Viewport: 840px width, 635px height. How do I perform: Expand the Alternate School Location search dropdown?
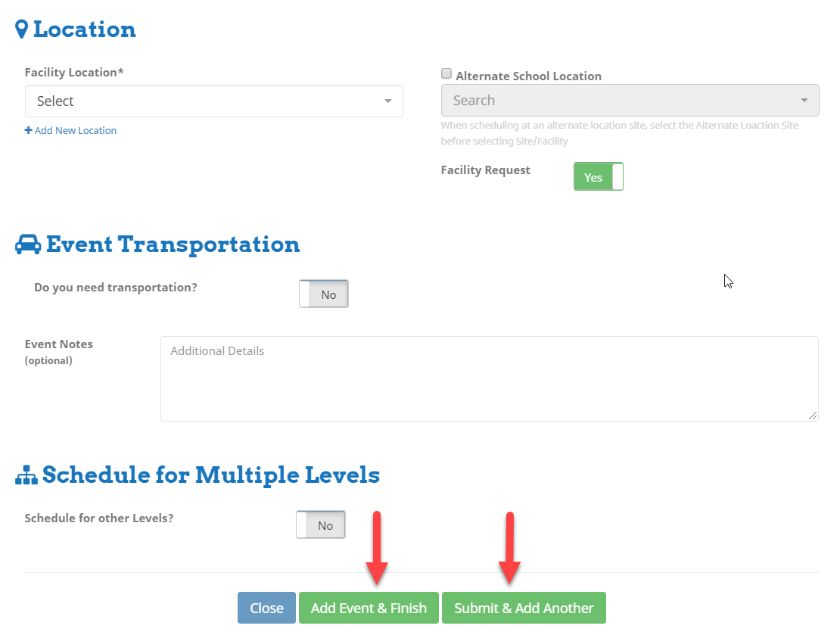click(630, 101)
